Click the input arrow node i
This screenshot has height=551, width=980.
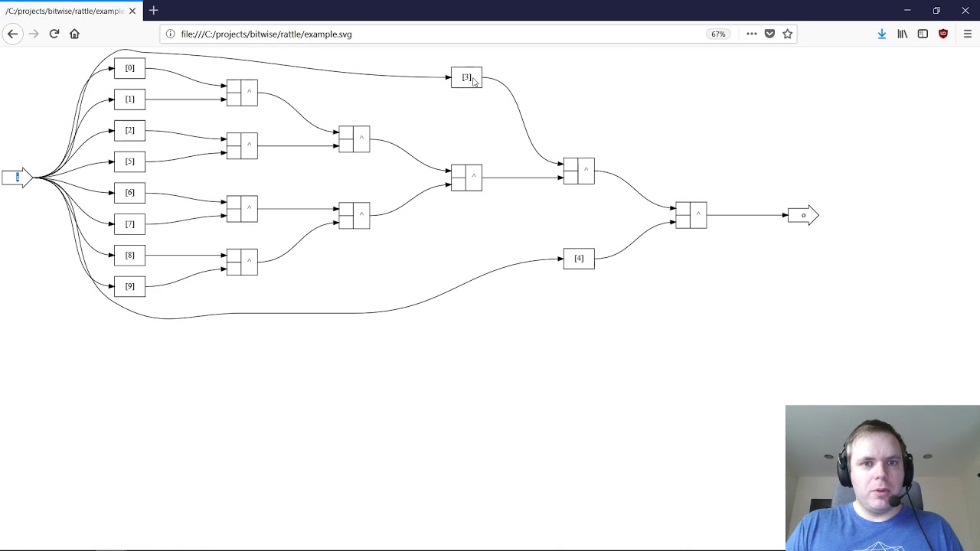click(17, 178)
